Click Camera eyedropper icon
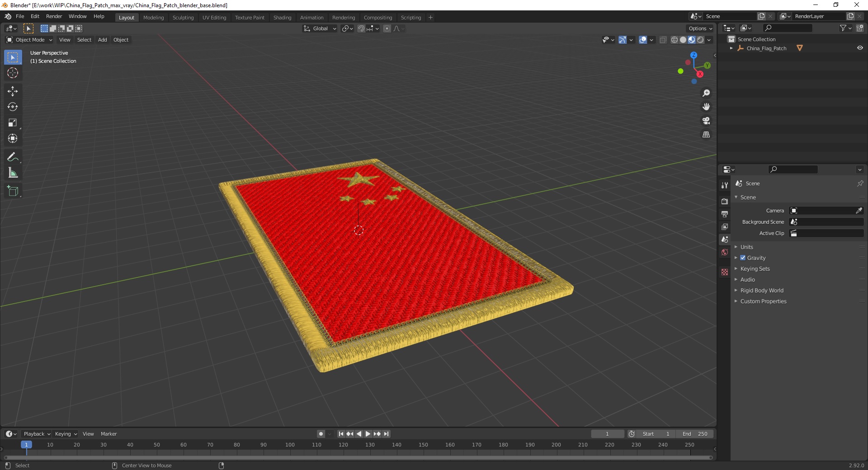The image size is (868, 470). (x=859, y=211)
